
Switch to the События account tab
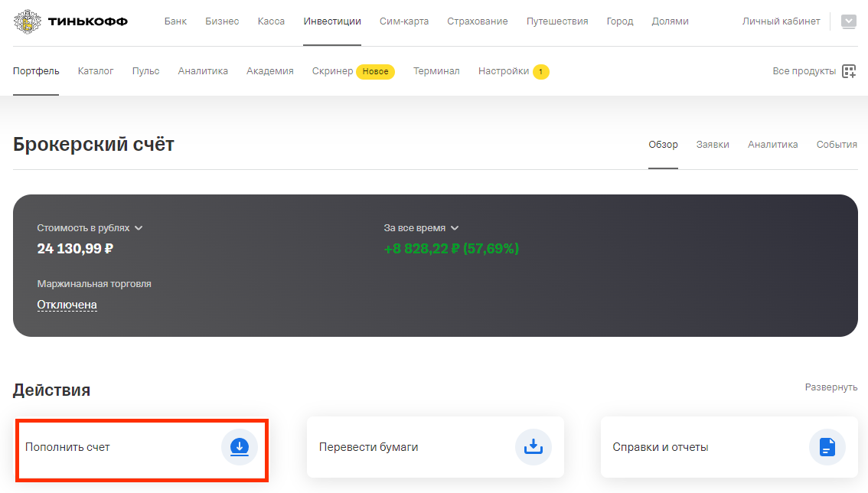pyautogui.click(x=837, y=145)
